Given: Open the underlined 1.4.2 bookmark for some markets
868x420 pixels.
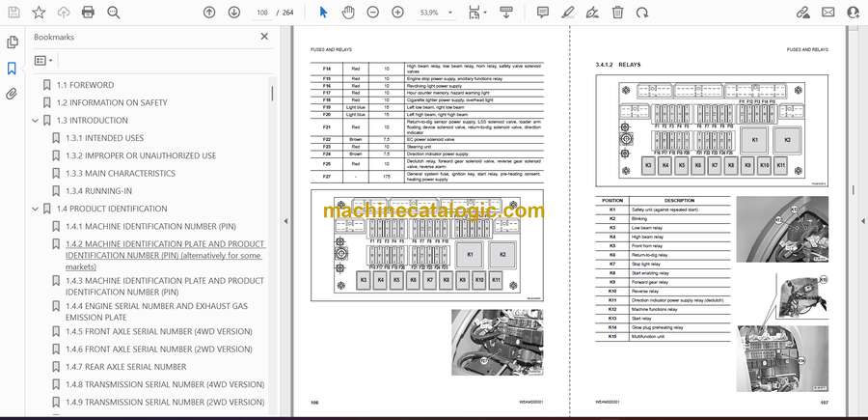Looking at the screenshot, I should 165,256.
